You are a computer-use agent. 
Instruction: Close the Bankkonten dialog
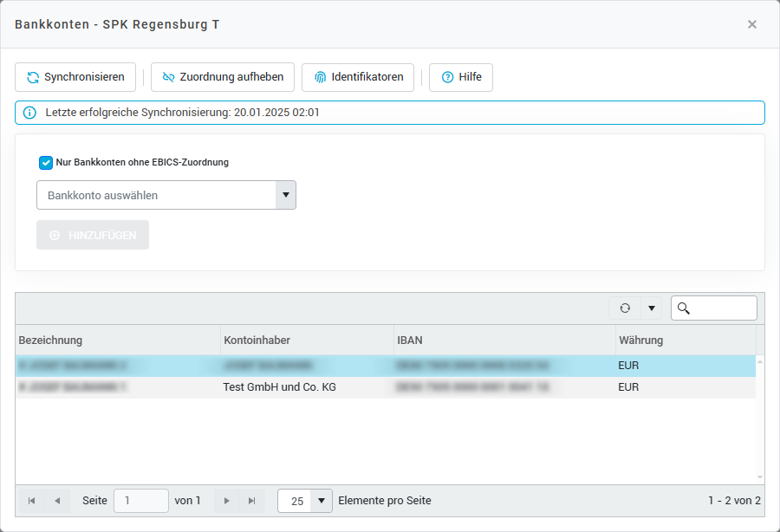click(x=752, y=24)
